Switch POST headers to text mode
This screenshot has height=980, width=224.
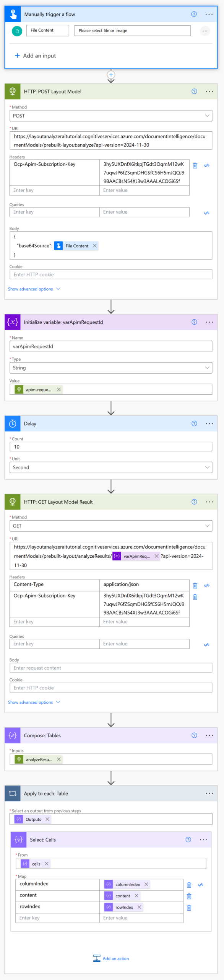[206, 165]
